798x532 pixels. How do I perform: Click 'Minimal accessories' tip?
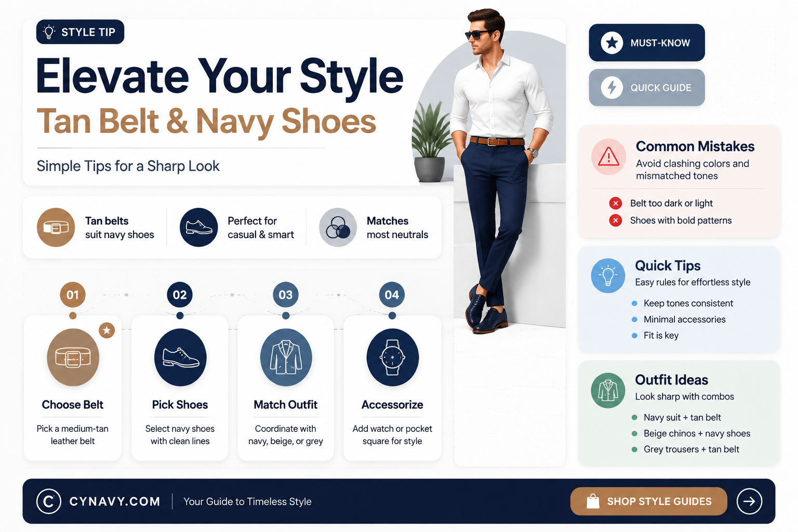coord(685,320)
